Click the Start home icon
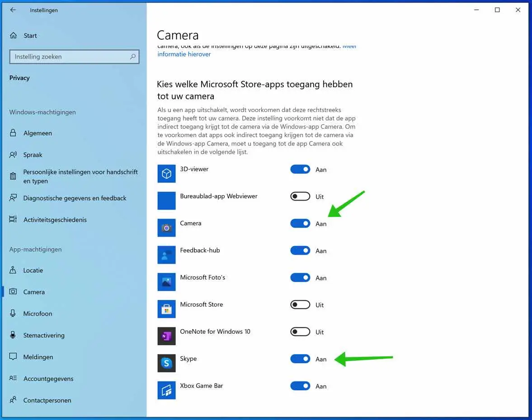This screenshot has width=532, height=420. tap(13, 35)
